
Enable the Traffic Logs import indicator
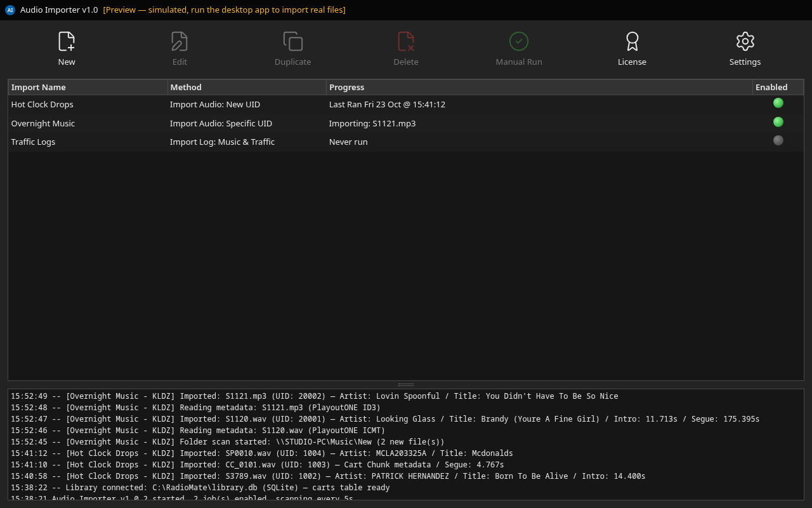click(x=778, y=140)
